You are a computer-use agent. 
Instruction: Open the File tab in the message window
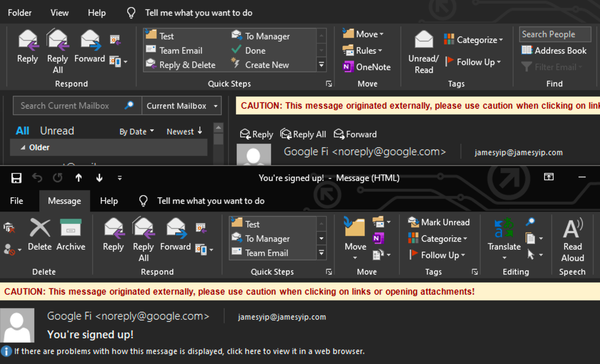coord(16,201)
